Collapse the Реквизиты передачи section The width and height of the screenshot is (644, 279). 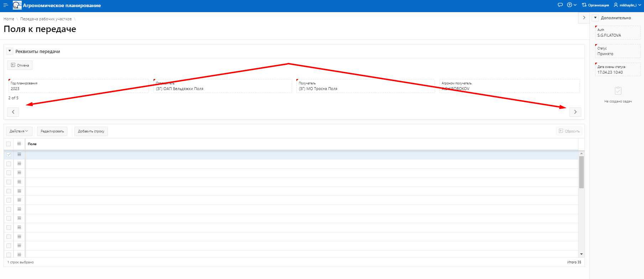[10, 51]
